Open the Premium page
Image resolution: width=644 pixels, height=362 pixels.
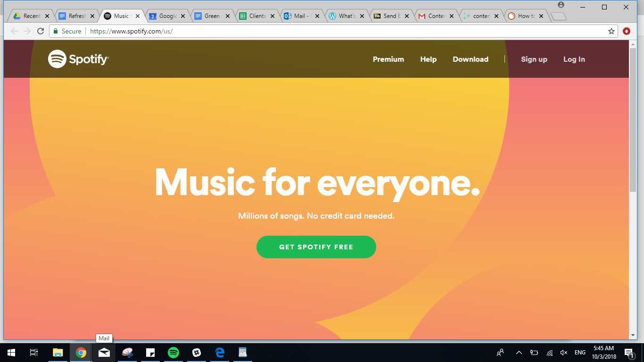coord(388,59)
